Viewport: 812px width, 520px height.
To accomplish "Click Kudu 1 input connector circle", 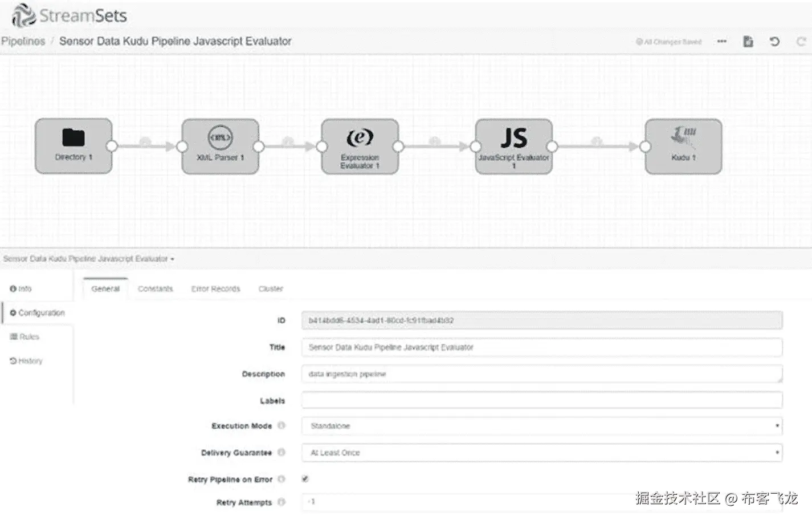I will pyautogui.click(x=645, y=147).
